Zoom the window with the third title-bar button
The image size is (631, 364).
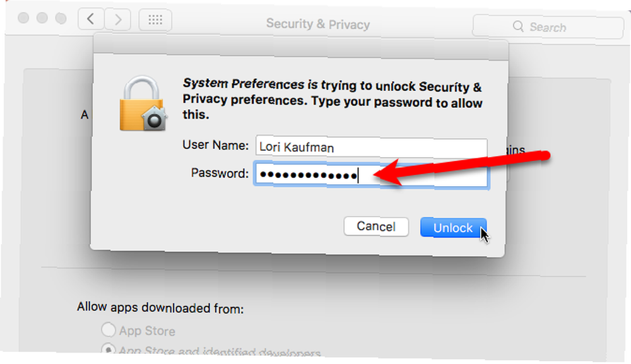pos(61,18)
